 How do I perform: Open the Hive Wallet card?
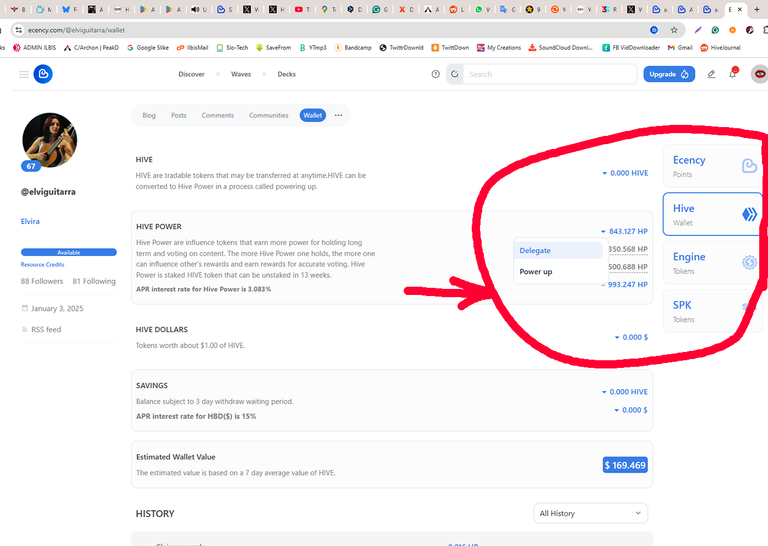[x=713, y=214]
